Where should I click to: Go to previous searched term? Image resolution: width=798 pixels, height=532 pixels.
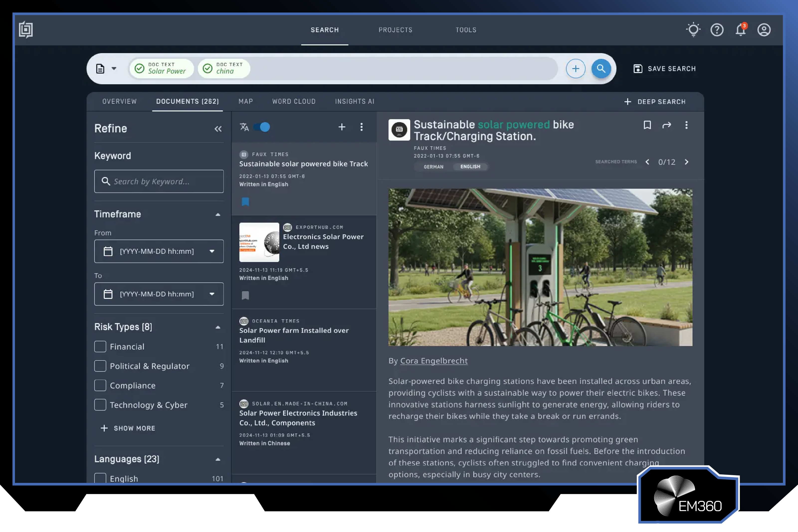click(x=647, y=162)
